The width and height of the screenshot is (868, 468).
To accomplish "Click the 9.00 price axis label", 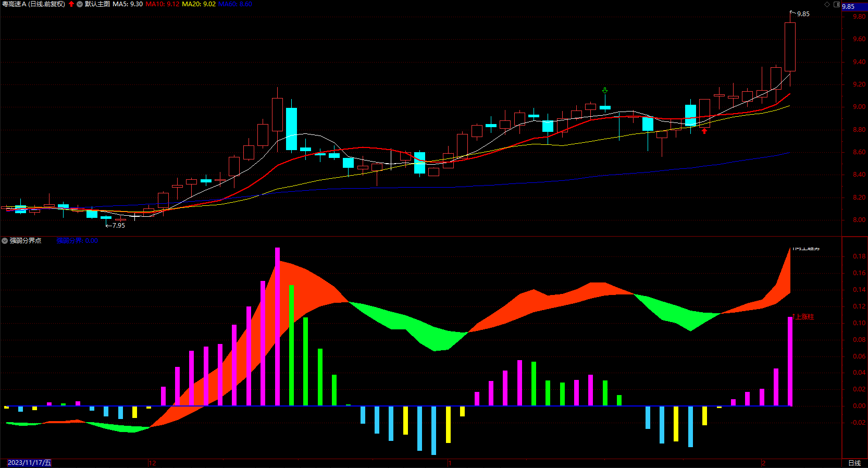I will coord(859,107).
